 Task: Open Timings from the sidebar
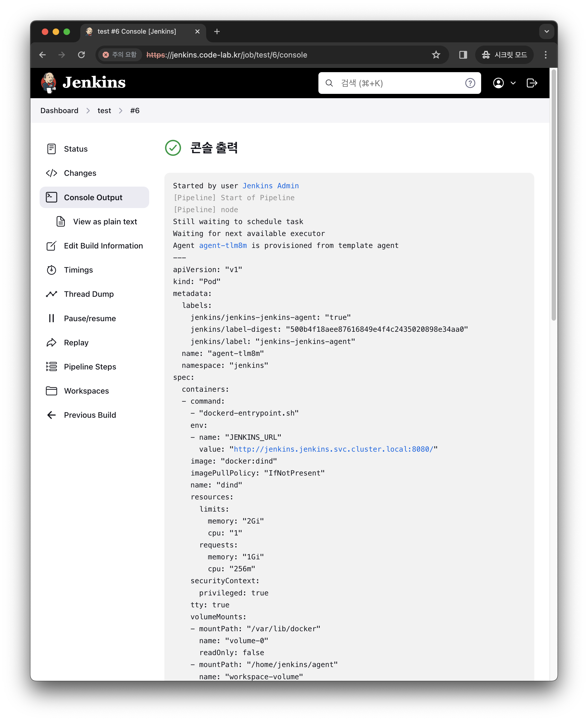(78, 270)
